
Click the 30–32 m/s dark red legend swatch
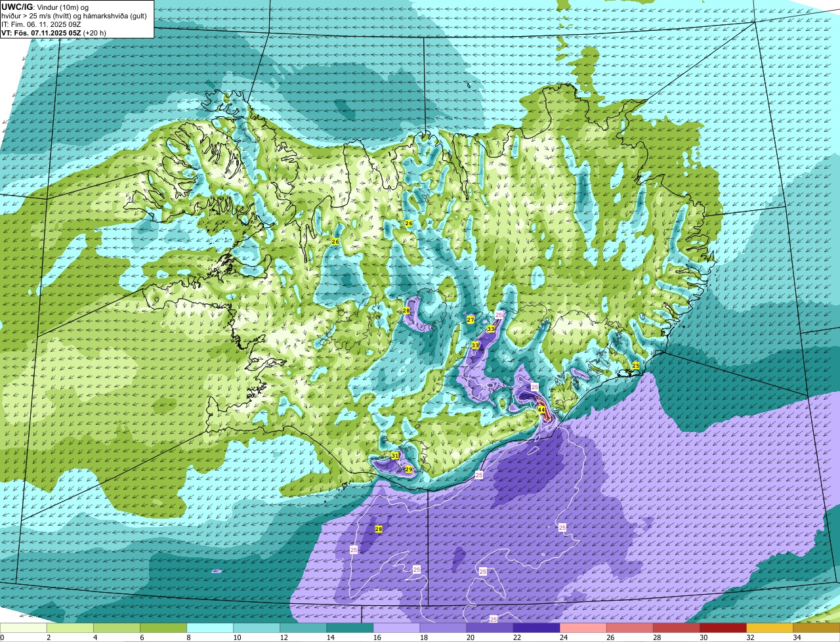click(x=723, y=628)
